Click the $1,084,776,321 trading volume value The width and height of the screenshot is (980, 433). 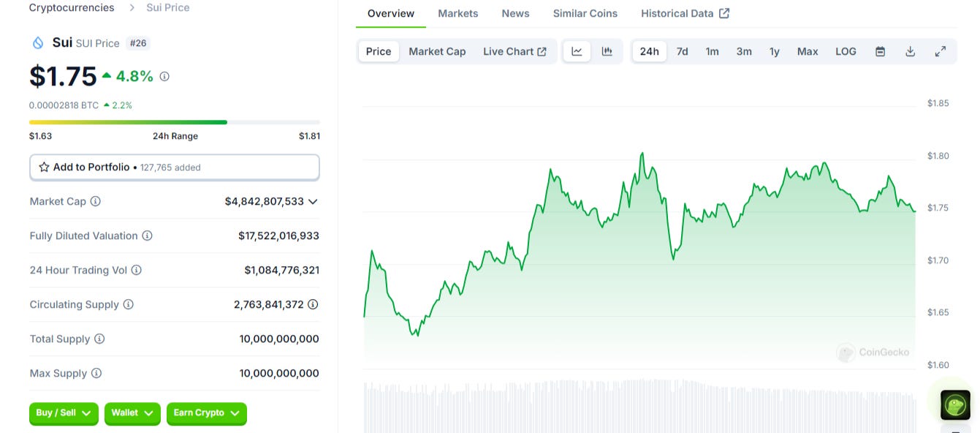coord(281,270)
